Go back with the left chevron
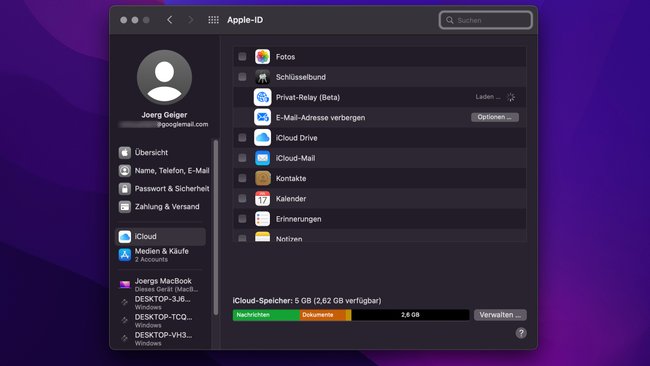Viewport: 650px width, 366px height. (170, 20)
